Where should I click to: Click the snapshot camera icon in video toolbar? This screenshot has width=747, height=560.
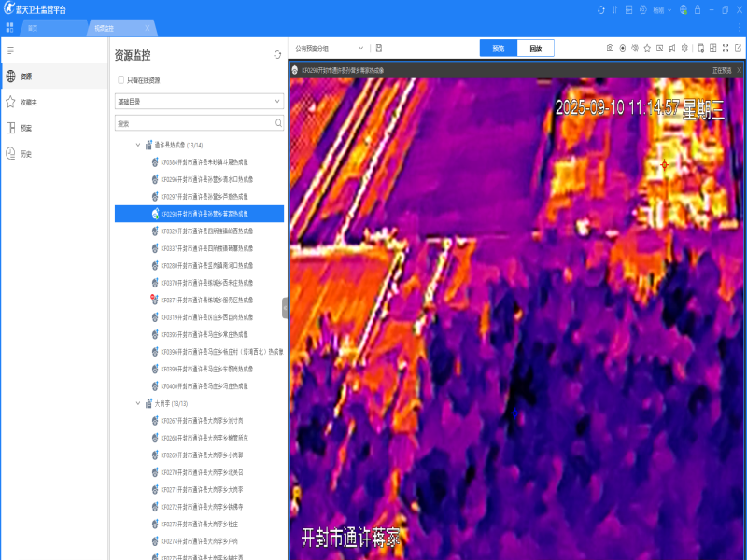(x=610, y=48)
